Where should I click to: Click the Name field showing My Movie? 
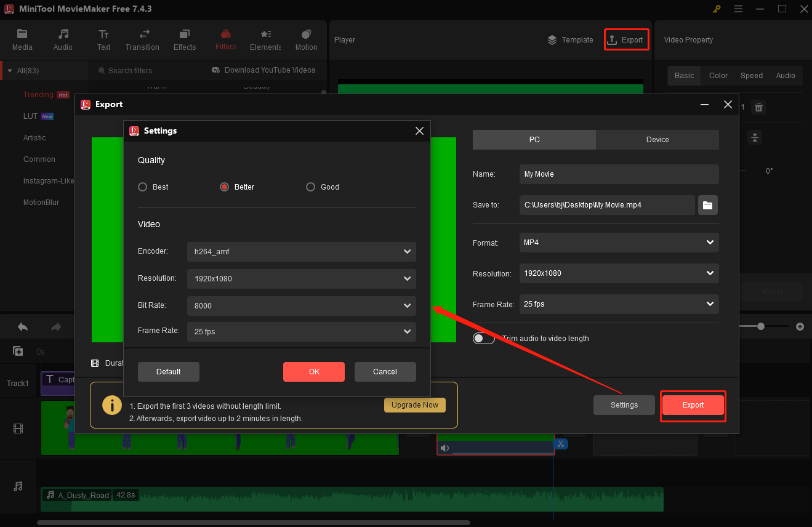[x=619, y=174]
